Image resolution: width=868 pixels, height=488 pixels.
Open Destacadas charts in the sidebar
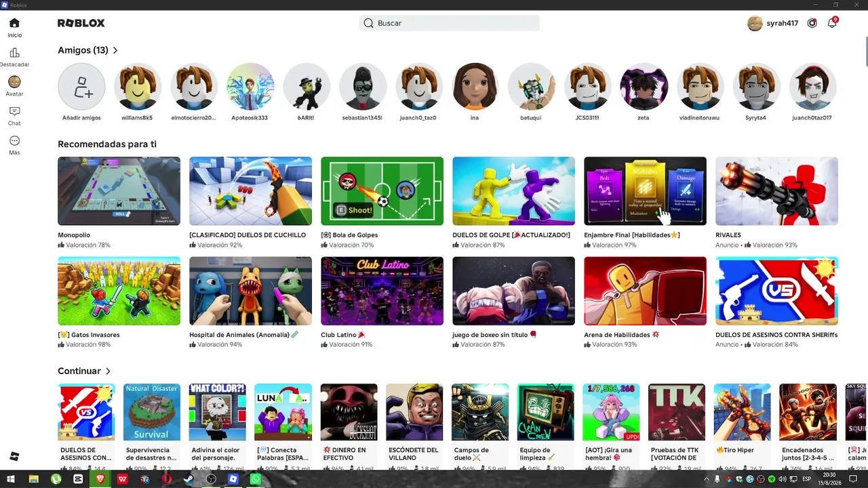pyautogui.click(x=14, y=57)
